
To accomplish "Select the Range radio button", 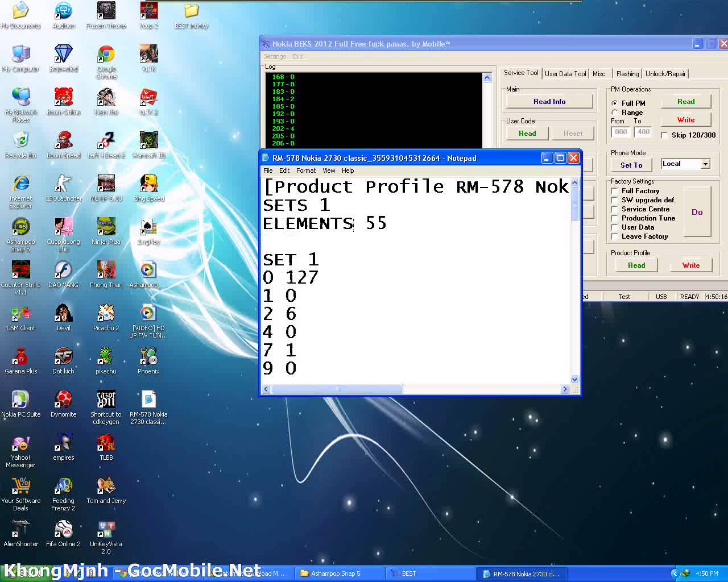I will click(615, 113).
